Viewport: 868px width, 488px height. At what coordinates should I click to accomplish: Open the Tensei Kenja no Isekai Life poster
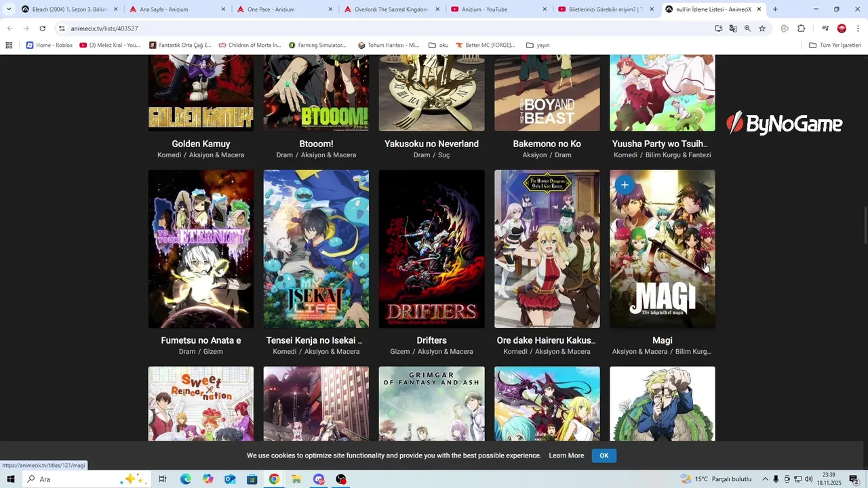[x=316, y=249]
